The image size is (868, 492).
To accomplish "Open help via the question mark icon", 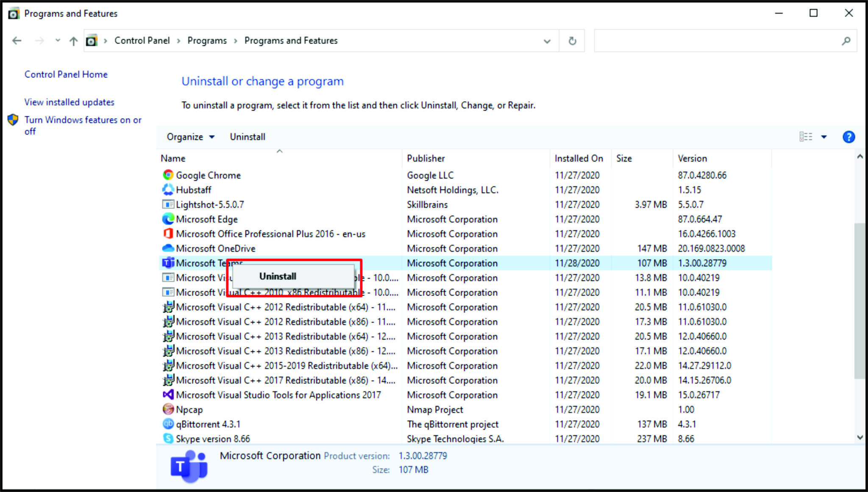I will coord(849,137).
